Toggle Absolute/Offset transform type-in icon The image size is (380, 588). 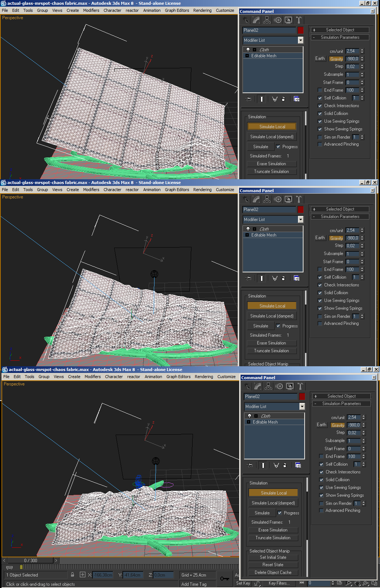click(82, 575)
